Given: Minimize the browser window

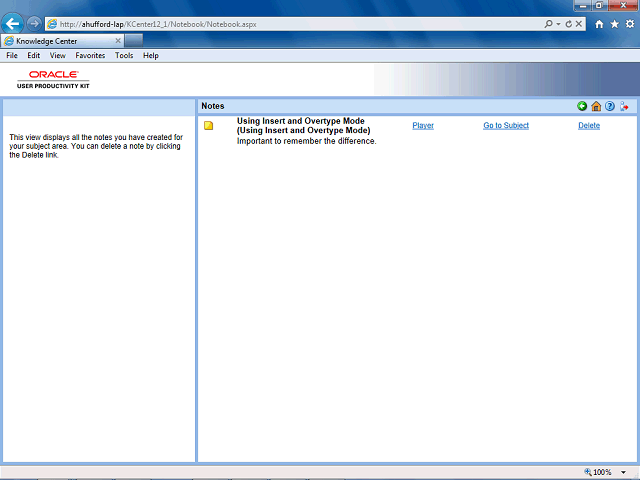Looking at the screenshot, I should [x=583, y=6].
